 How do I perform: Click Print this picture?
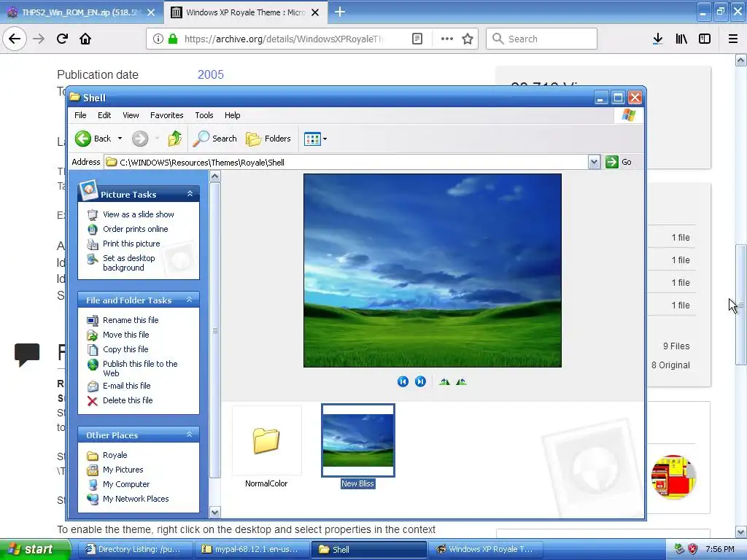click(x=131, y=244)
